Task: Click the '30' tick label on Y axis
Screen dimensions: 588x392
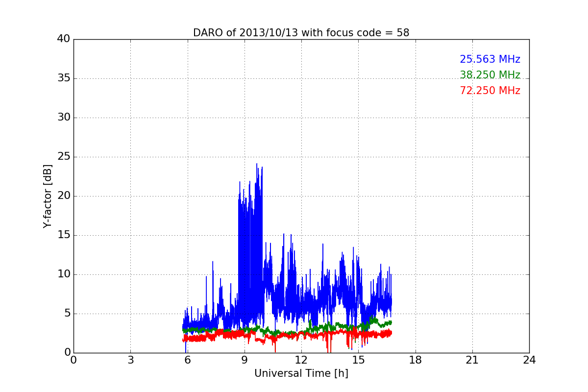Action: click(64, 118)
